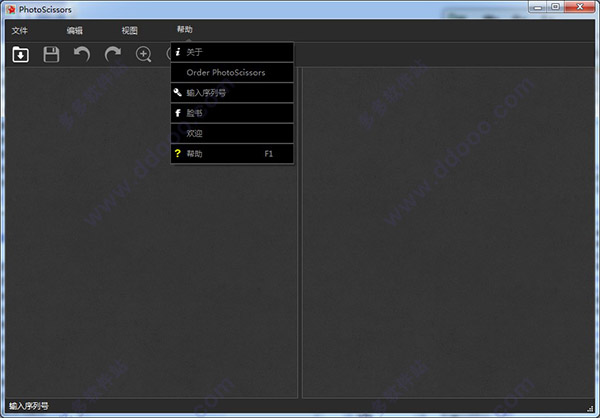Open 帮助 F1 menu entry

coord(232,153)
